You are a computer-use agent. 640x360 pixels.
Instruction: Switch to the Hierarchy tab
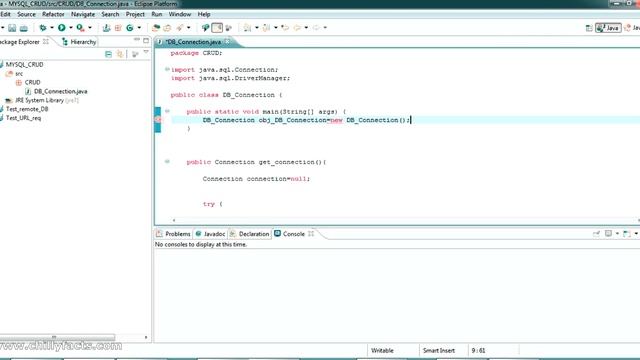click(x=79, y=42)
